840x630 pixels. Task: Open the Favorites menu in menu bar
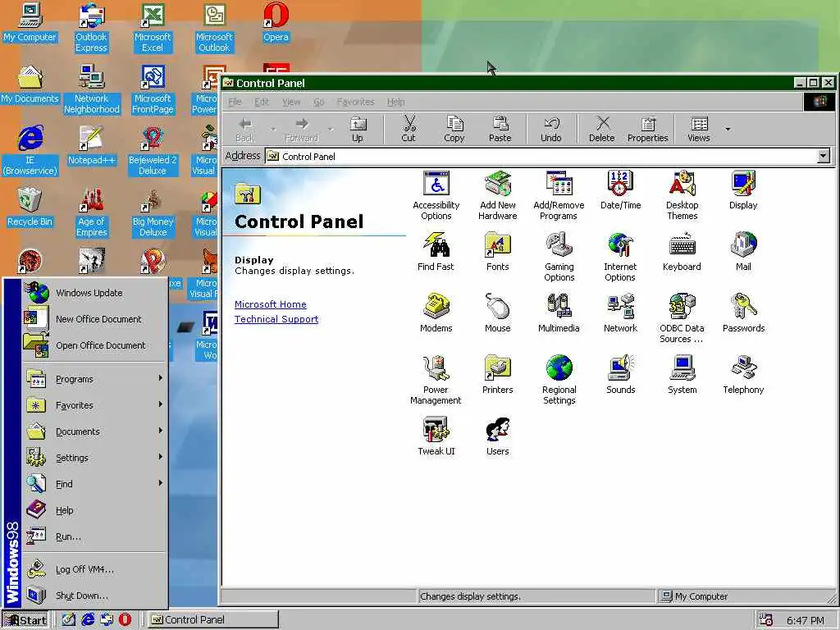tap(355, 102)
